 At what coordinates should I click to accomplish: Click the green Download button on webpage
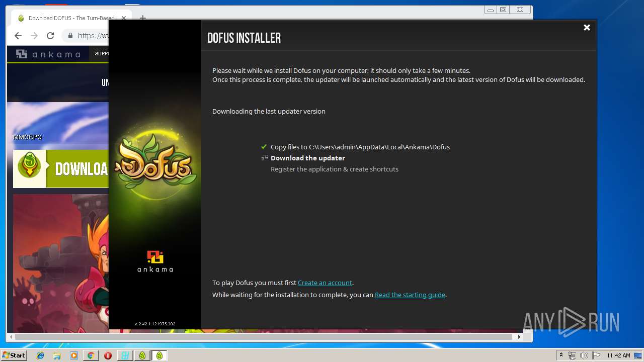(61, 169)
